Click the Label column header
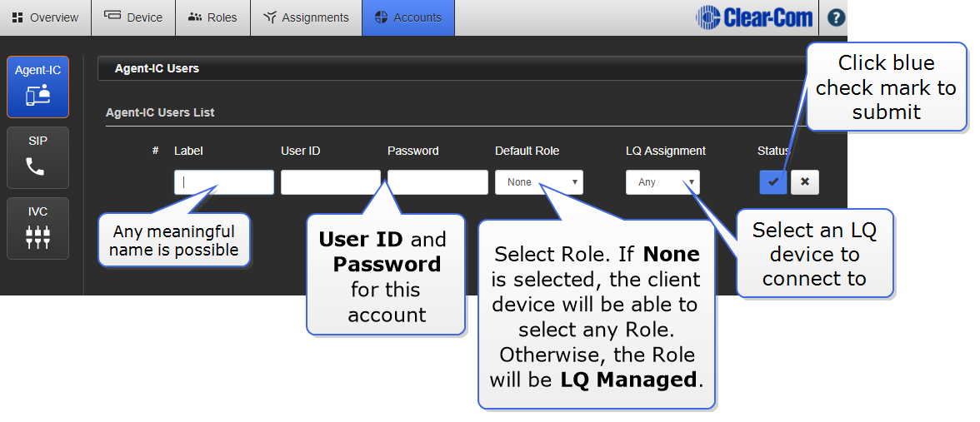This screenshot has width=980, height=422. point(188,151)
